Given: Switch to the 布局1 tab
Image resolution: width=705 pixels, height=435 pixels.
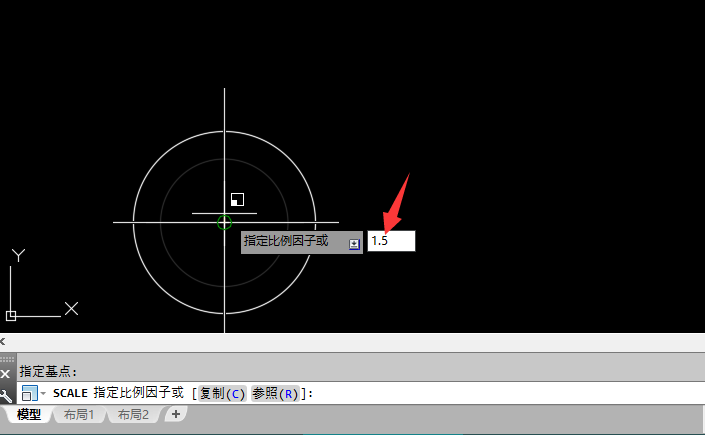Looking at the screenshot, I should pos(79,414).
